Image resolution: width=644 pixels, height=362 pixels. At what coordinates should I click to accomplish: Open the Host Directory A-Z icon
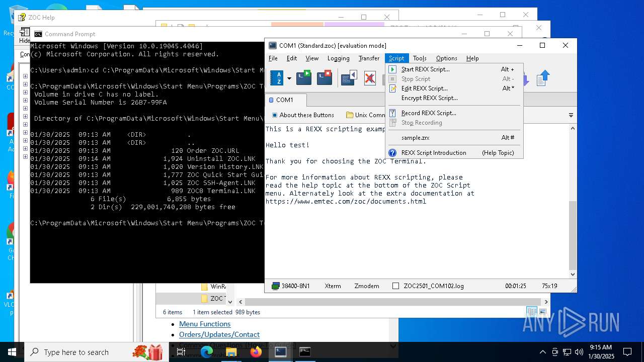coord(277,78)
